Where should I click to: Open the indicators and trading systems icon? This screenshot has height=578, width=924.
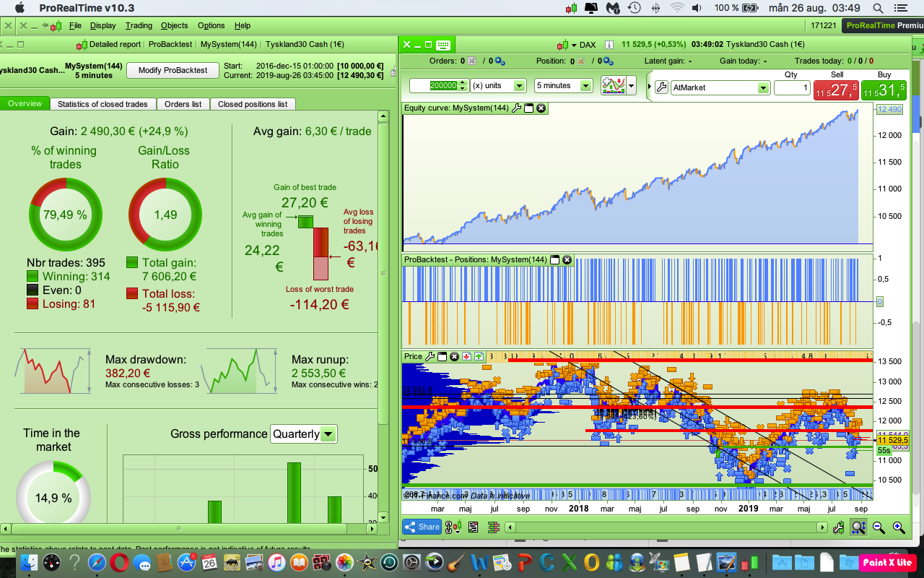(x=614, y=85)
